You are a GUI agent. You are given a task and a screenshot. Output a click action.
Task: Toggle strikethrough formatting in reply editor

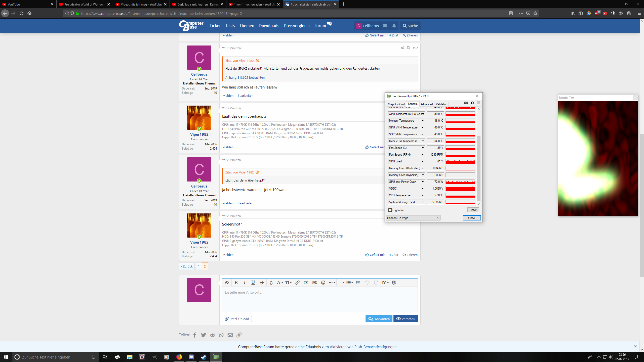pyautogui.click(x=262, y=283)
